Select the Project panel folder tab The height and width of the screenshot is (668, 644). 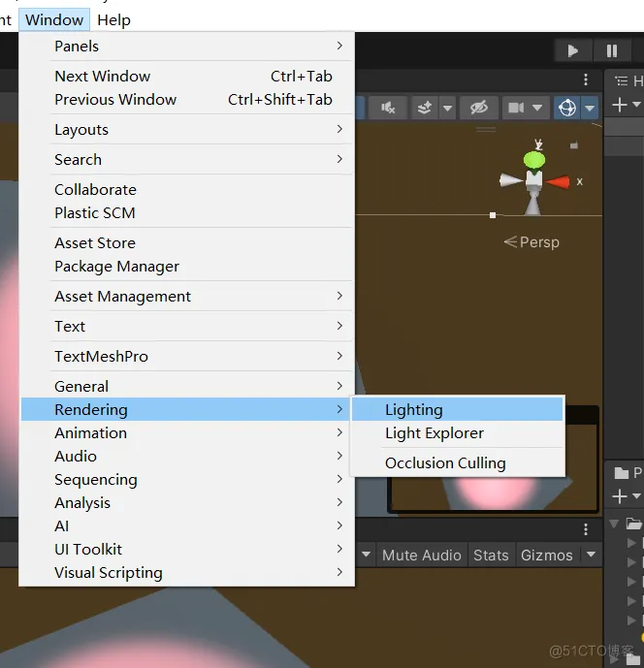pyautogui.click(x=622, y=472)
